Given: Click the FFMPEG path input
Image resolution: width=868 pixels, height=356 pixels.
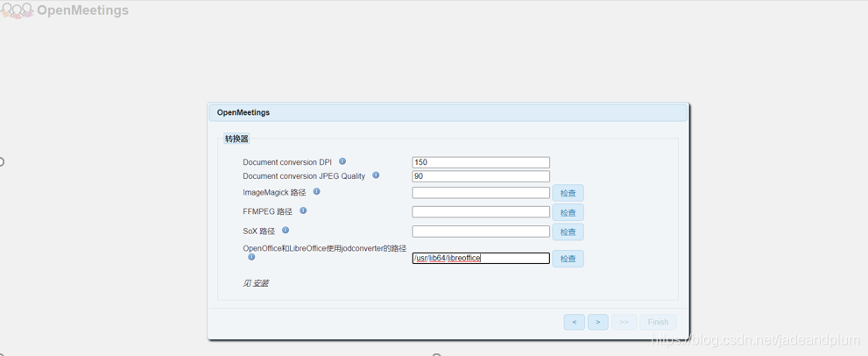Looking at the screenshot, I should coord(481,212).
